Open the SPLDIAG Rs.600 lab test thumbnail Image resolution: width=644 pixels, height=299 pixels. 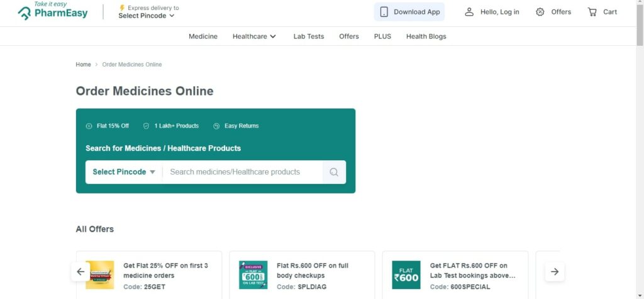point(253,275)
